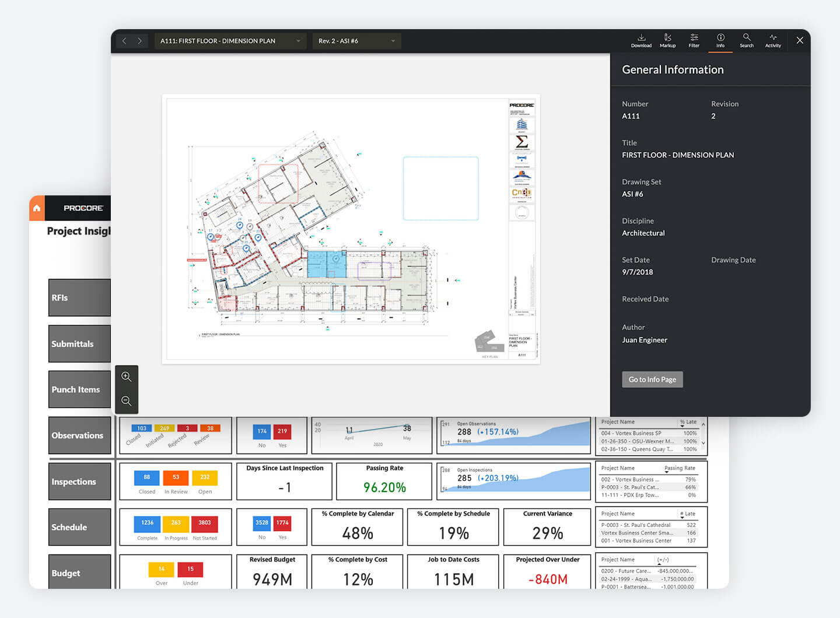The image size is (840, 618).
Task: Open the drawing title dropdown chevron
Action: tap(297, 41)
